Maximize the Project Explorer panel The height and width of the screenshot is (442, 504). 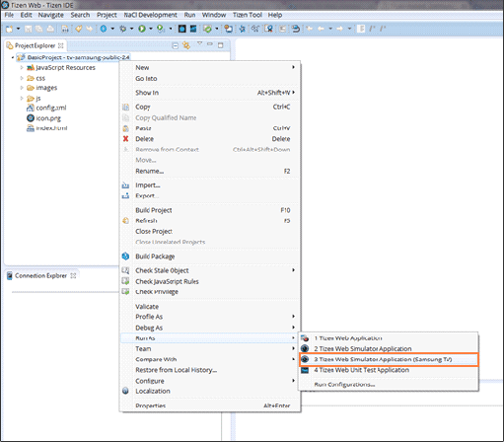pos(221,45)
